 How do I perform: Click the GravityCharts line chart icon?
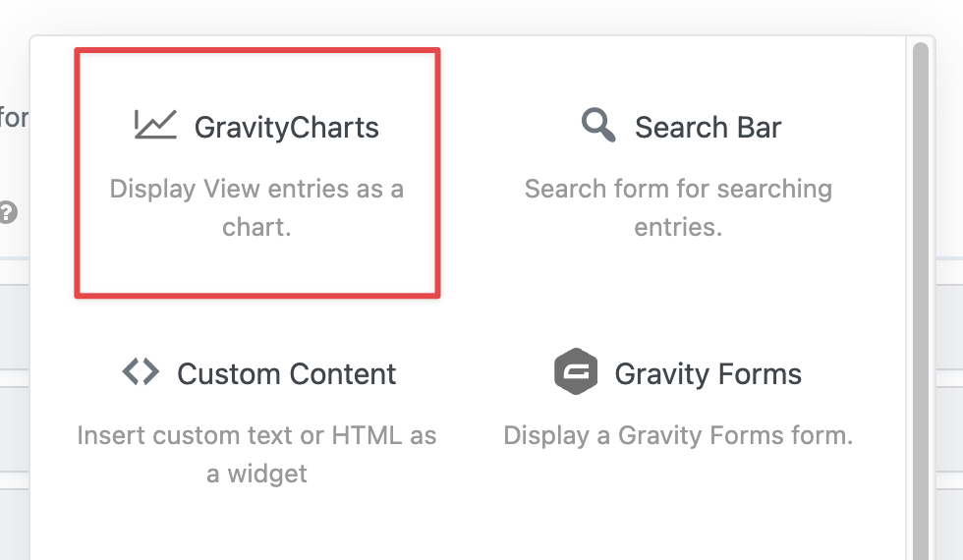[155, 125]
